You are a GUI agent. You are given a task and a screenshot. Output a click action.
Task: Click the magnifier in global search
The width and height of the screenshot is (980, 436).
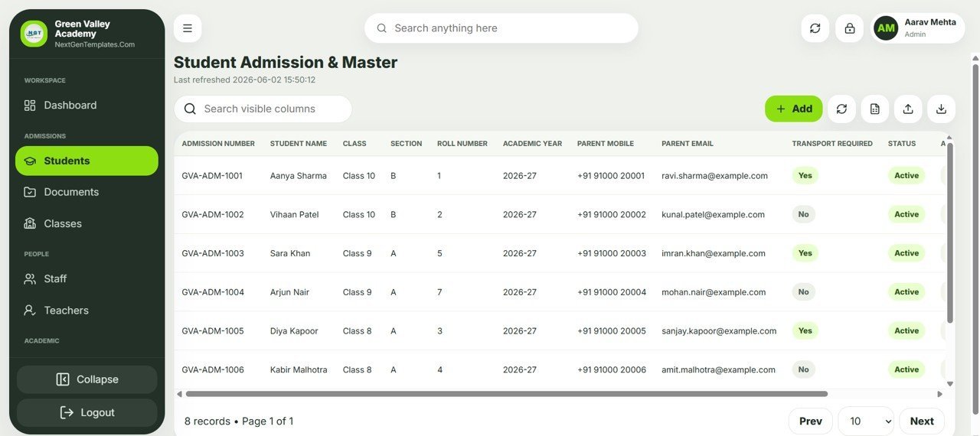click(381, 28)
